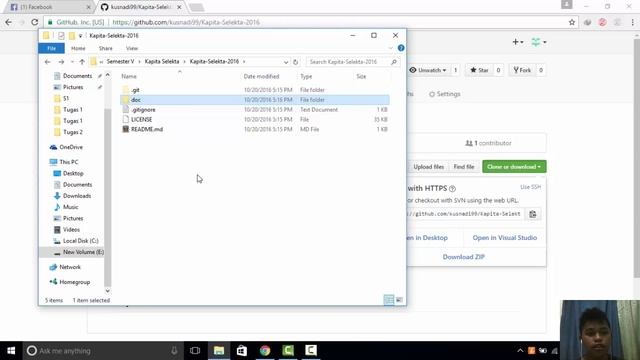
Task: Click the Explorer help icon
Action: pyautogui.click(x=401, y=48)
